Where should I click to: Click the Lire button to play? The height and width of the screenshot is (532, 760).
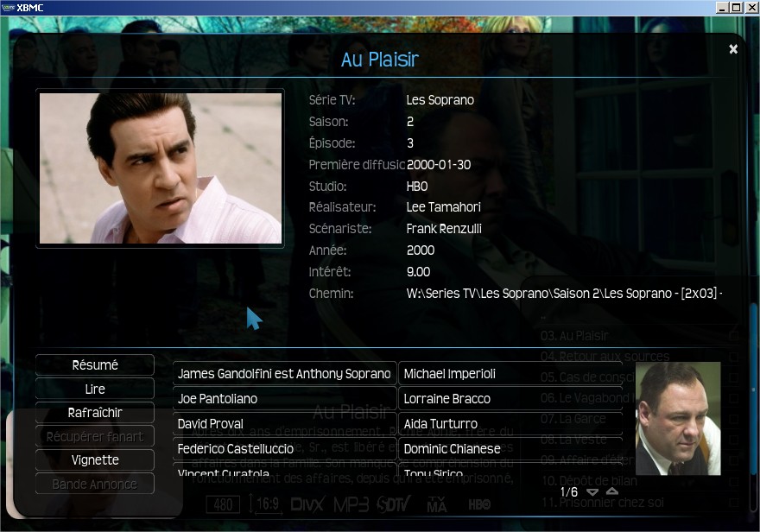[95, 389]
